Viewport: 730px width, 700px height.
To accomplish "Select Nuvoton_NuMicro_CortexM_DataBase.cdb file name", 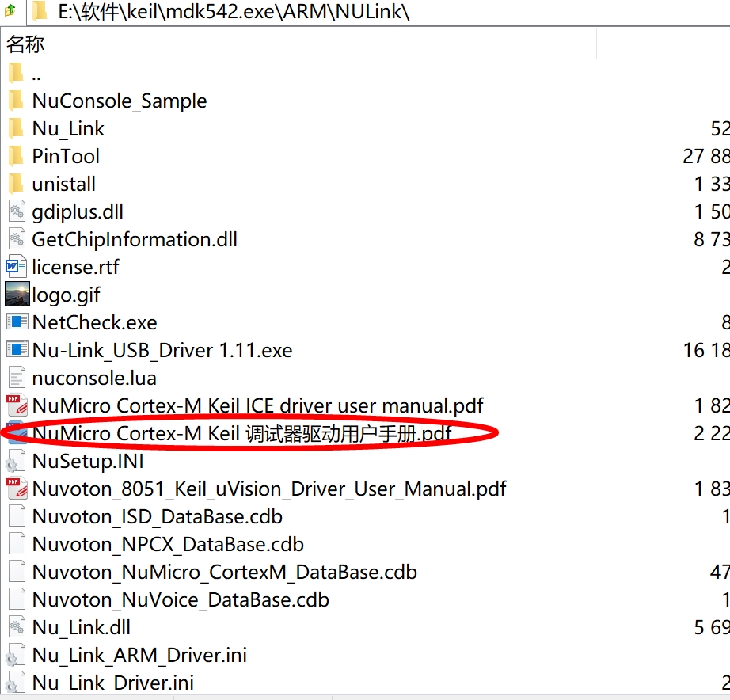I will [x=224, y=573].
